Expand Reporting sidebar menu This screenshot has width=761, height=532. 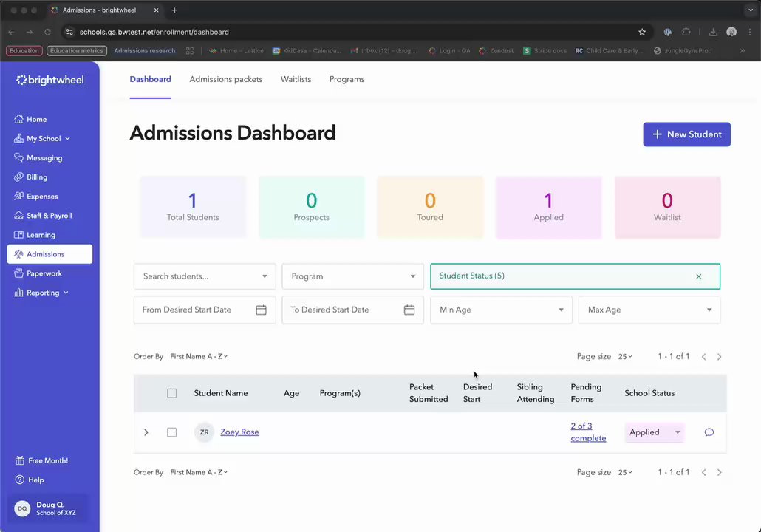tap(41, 293)
